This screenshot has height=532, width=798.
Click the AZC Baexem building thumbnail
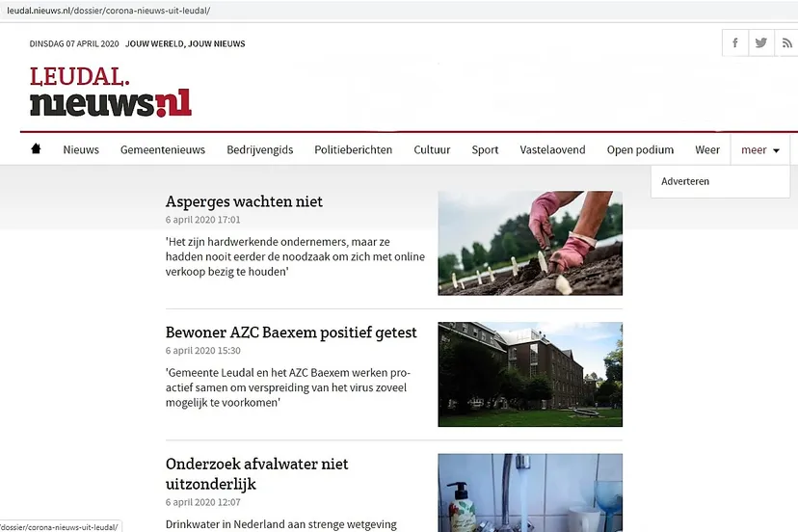[x=530, y=374]
